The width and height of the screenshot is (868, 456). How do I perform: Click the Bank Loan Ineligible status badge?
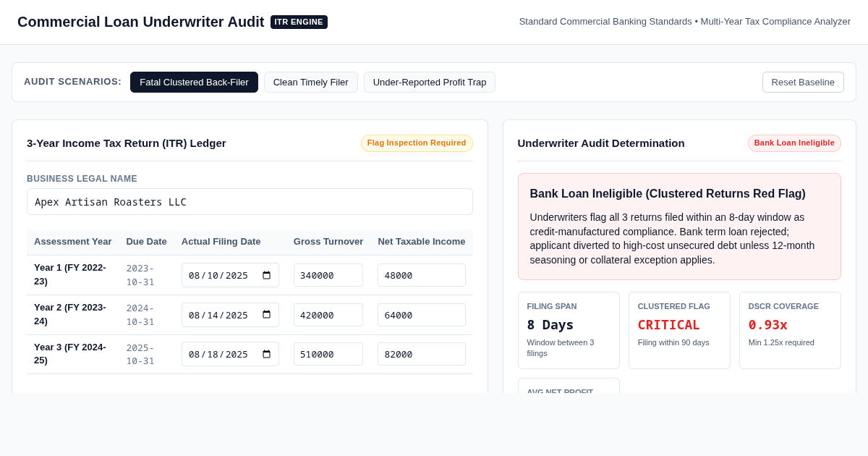click(794, 143)
